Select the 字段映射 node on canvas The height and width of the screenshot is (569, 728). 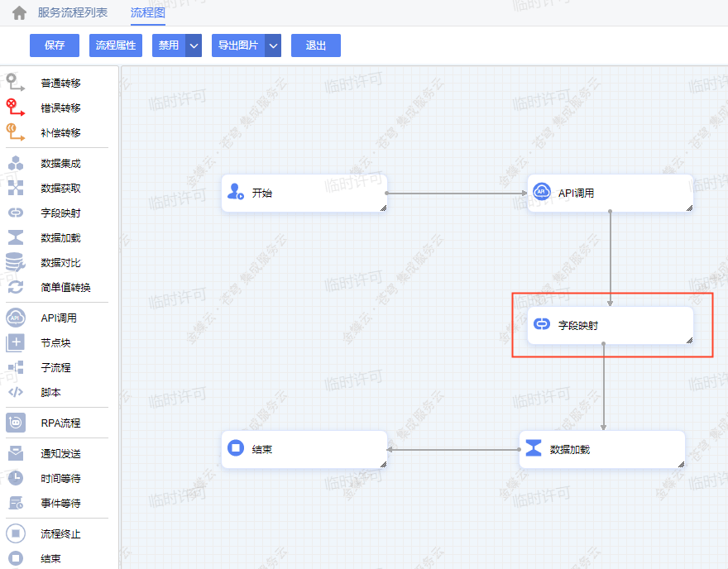pos(610,325)
